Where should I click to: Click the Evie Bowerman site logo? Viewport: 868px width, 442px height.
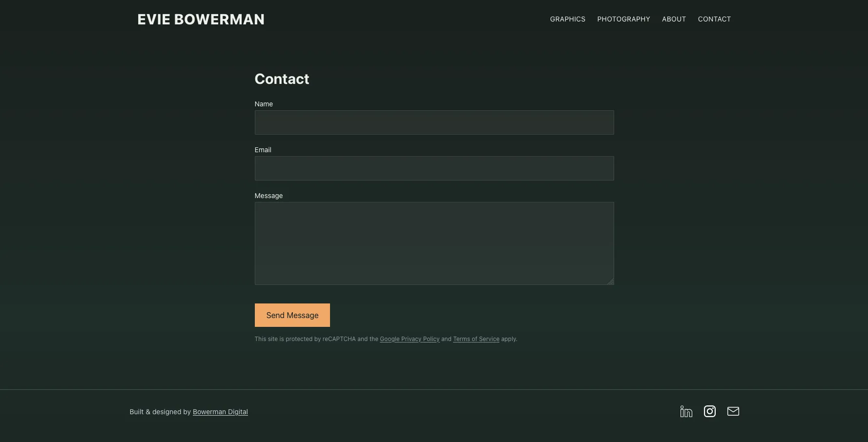[x=201, y=20]
